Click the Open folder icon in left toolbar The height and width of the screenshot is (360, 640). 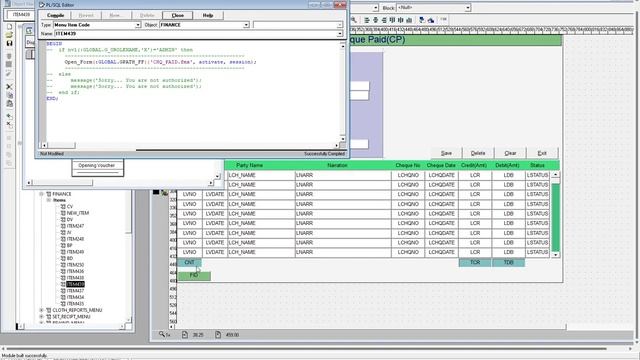coord(9,35)
